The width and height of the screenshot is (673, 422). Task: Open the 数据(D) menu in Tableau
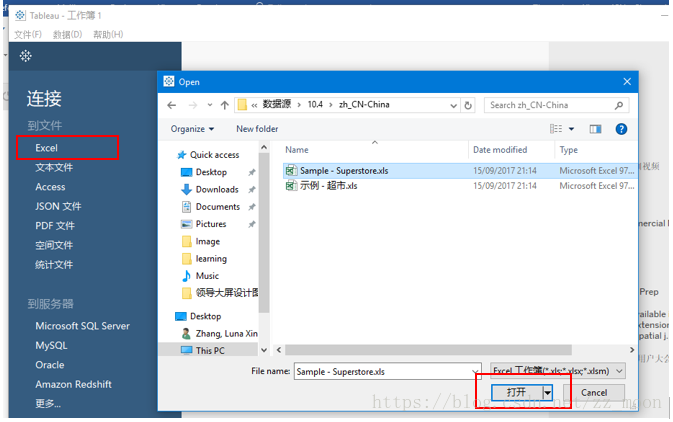pyautogui.click(x=67, y=34)
